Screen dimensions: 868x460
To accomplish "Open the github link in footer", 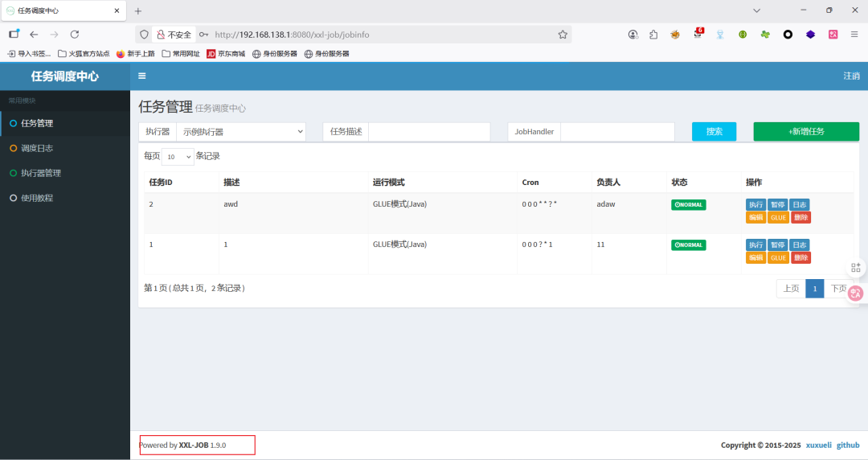I will (848, 445).
